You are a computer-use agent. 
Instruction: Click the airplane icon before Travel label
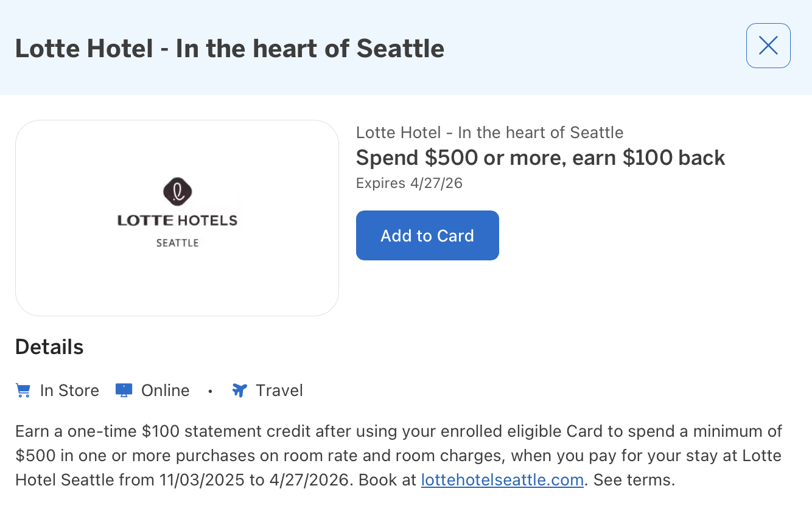(x=239, y=390)
